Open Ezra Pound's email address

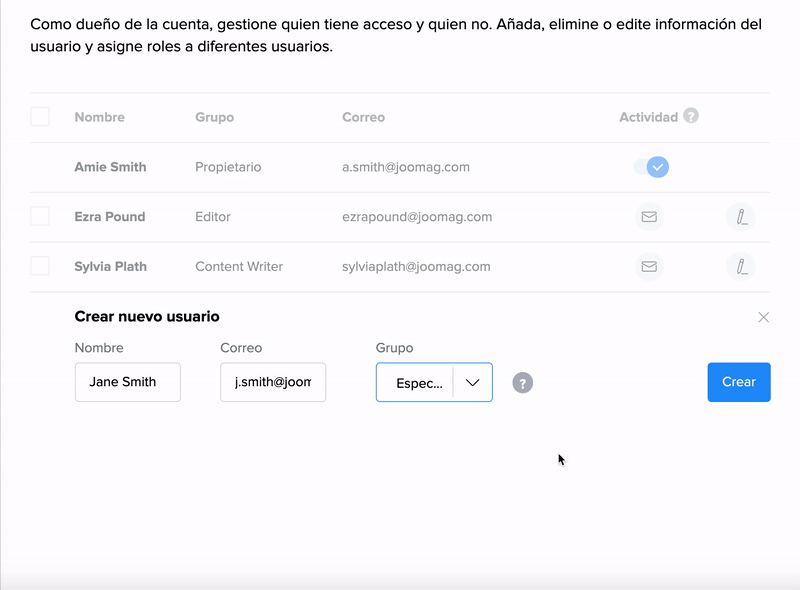click(x=416, y=217)
